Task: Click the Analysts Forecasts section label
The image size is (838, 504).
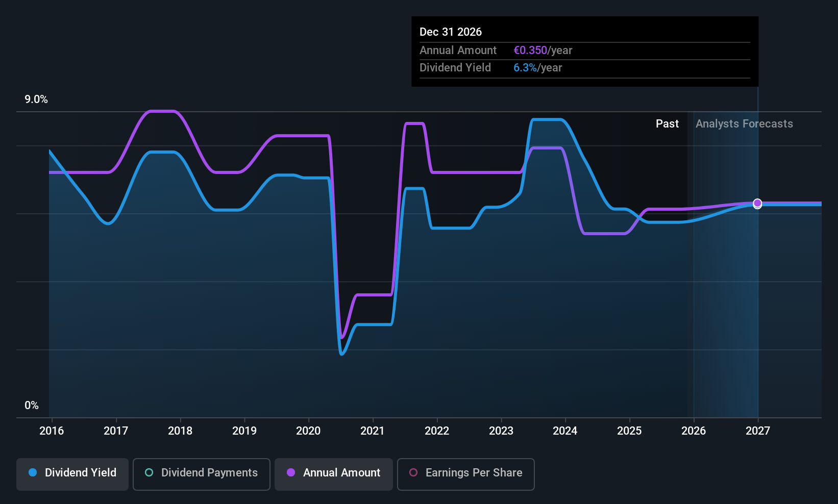Action: (x=744, y=124)
